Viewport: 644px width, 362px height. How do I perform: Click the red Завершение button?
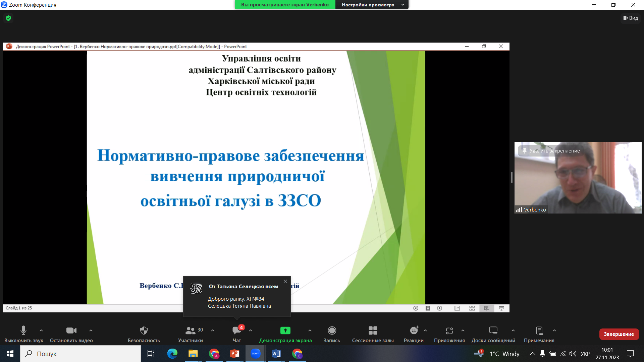point(619,334)
